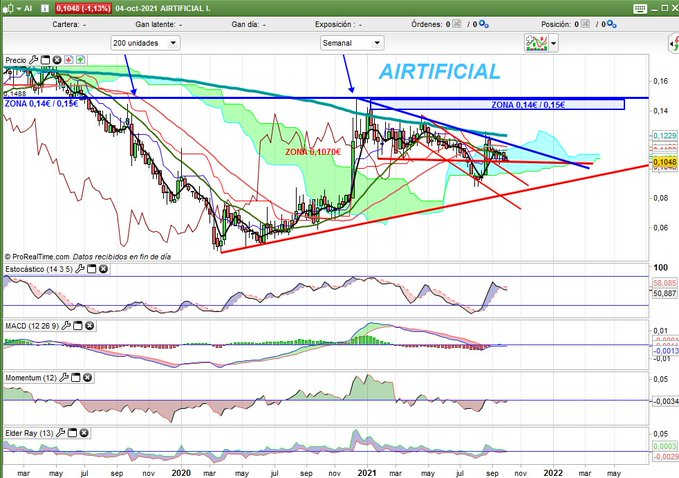
Task: Open the Semanal timeframe dropdown
Action: point(352,43)
